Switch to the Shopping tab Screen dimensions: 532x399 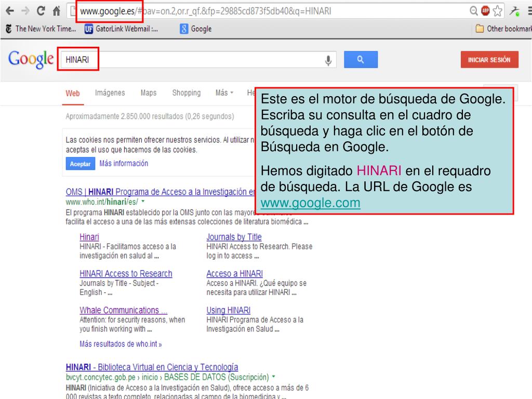tap(187, 93)
